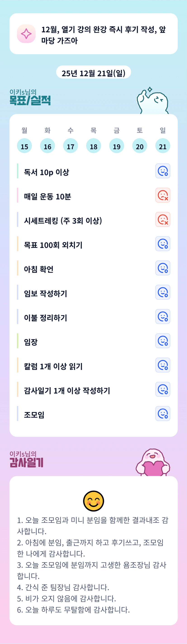Click the 12월 goal title text
Viewport: 187px width, 644px height.
(103, 35)
